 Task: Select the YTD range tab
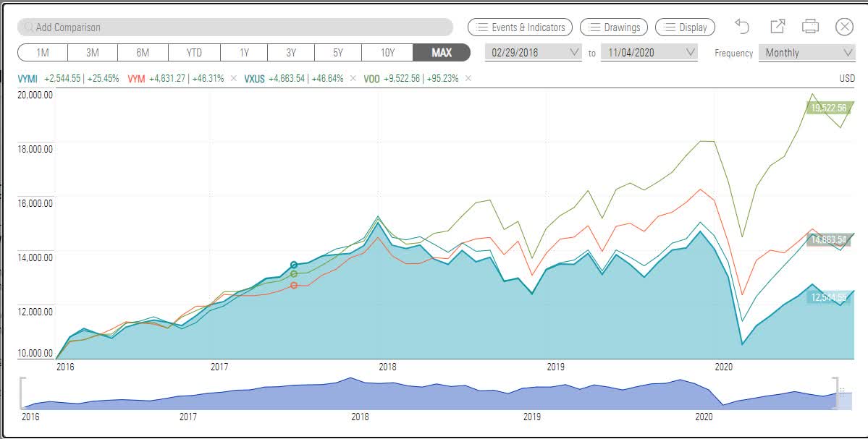[193, 52]
